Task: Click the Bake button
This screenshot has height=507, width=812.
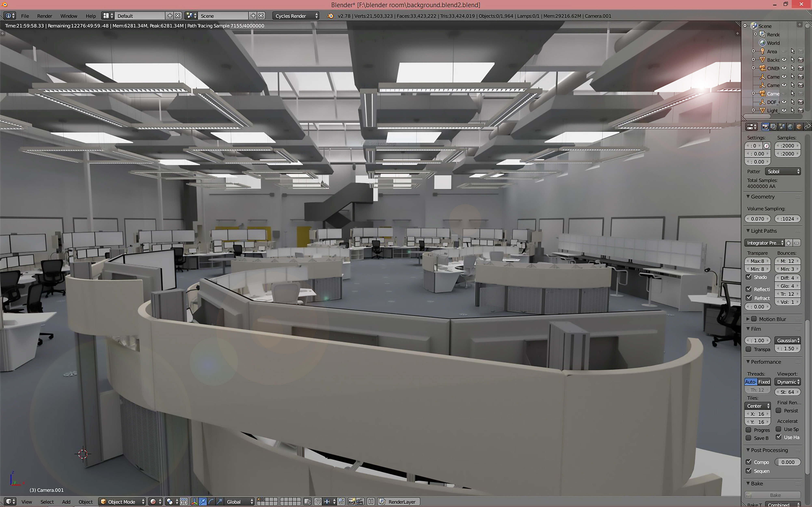Action: 774,495
